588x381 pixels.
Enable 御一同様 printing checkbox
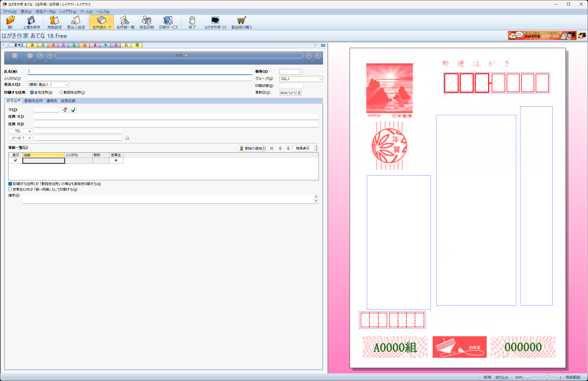pyautogui.click(x=10, y=190)
